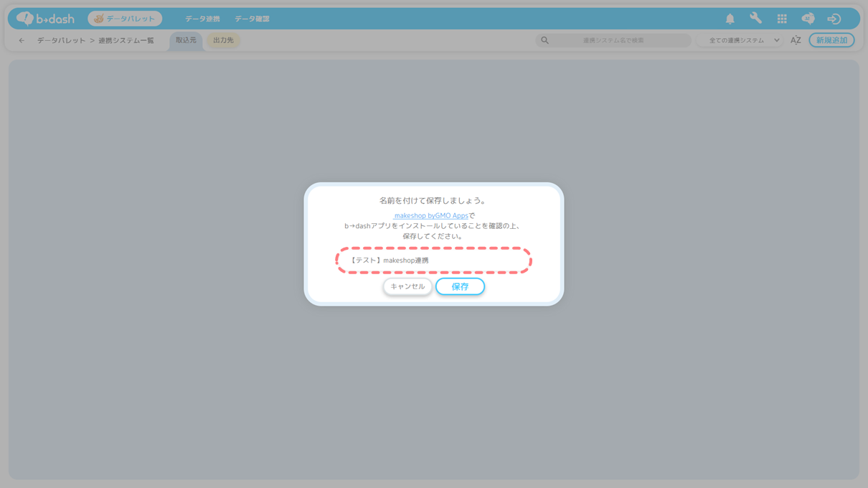The image size is (868, 488).
Task: Click the 【テスト】makeshop連携 name field
Action: pyautogui.click(x=434, y=261)
